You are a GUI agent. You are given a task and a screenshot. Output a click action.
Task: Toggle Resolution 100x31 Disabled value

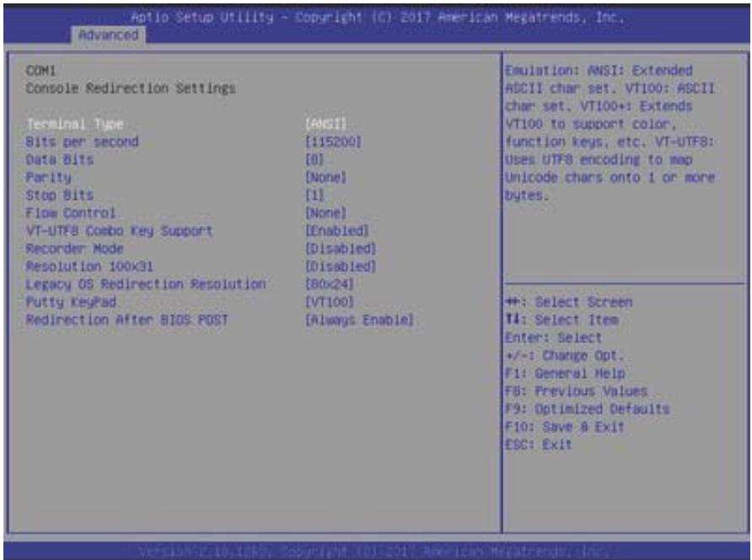click(341, 267)
